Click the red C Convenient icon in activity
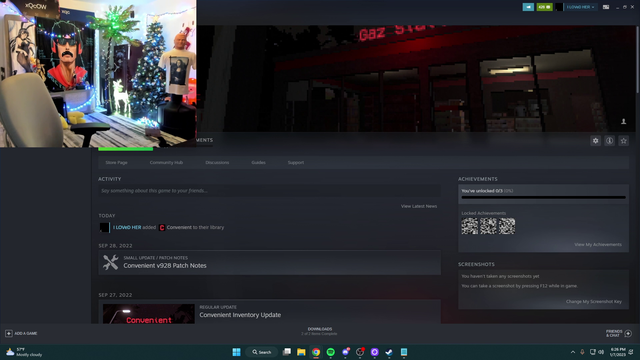 (162, 227)
